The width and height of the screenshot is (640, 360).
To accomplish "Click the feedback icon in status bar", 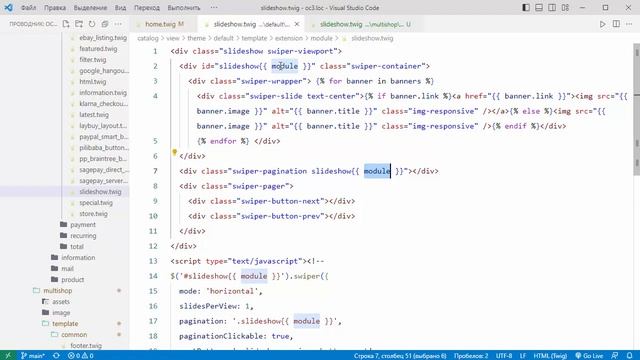I will pos(615,356).
